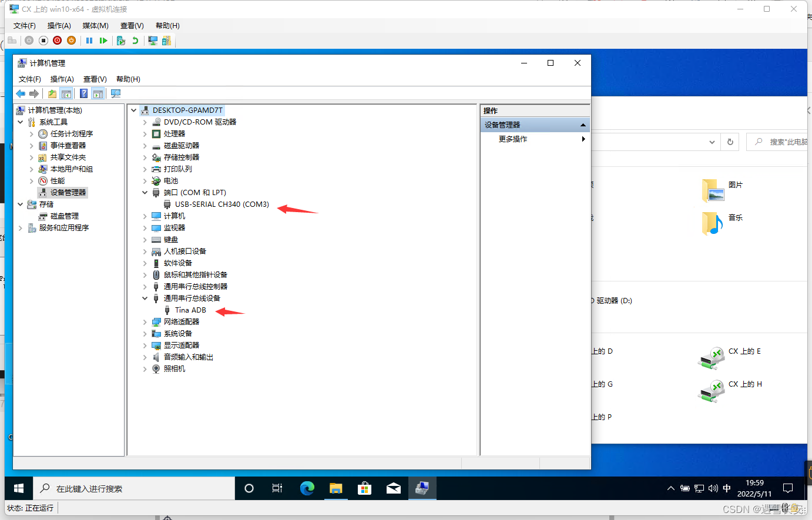Expand 服务和应用程序 node
Image resolution: width=812 pixels, height=520 pixels.
[21, 228]
